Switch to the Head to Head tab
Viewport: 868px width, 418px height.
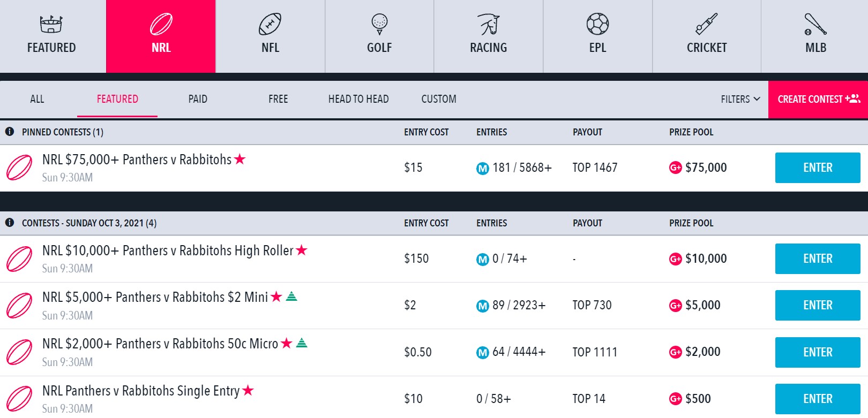tap(358, 99)
